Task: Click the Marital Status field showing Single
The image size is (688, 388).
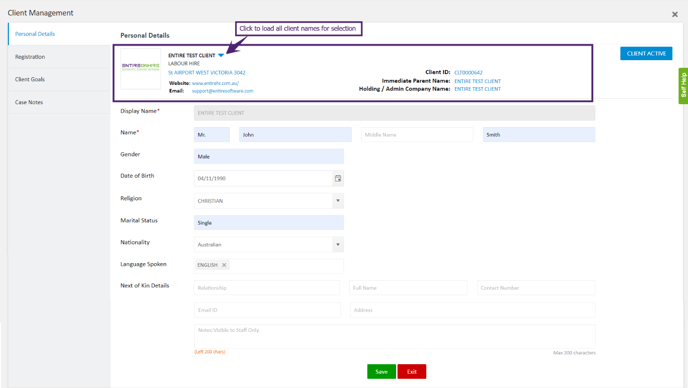Action: (x=269, y=223)
